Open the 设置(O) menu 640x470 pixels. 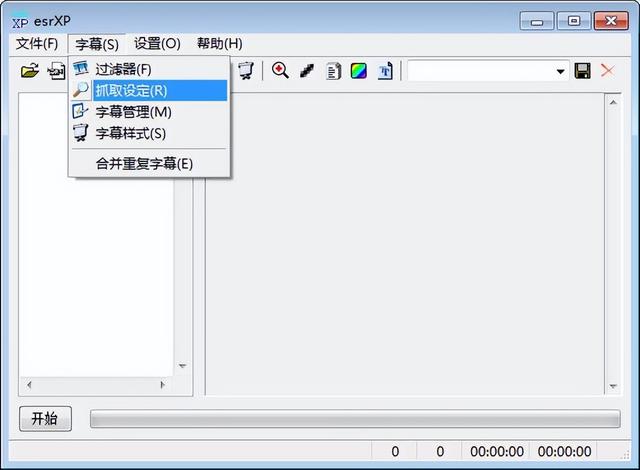(x=157, y=44)
